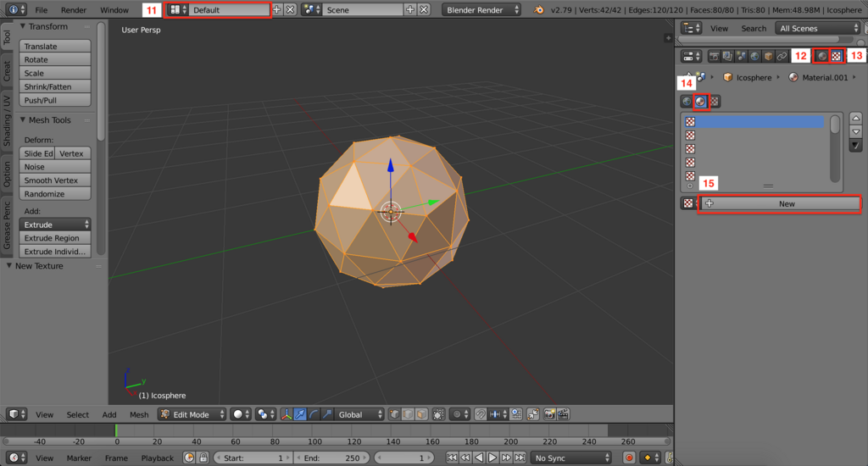Image resolution: width=868 pixels, height=466 pixels.
Task: Move texture slot up with arrow button
Action: (x=856, y=118)
